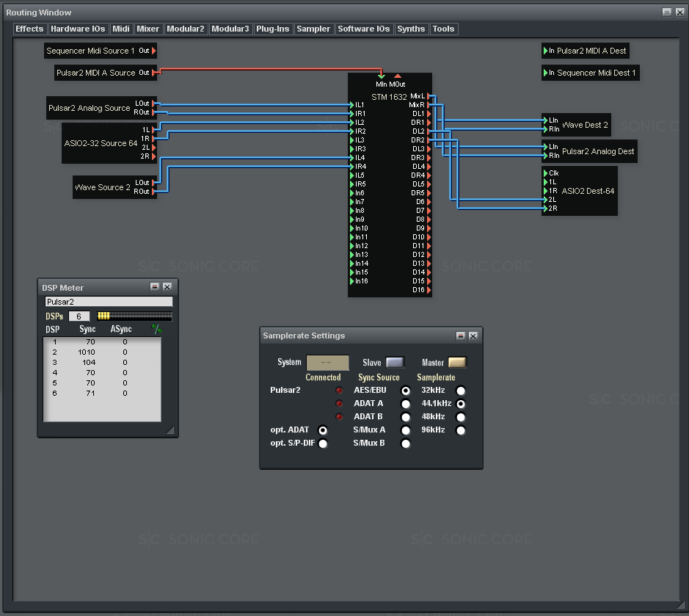Minimize the DSP Meter panel
The width and height of the screenshot is (689, 616).
click(x=155, y=286)
